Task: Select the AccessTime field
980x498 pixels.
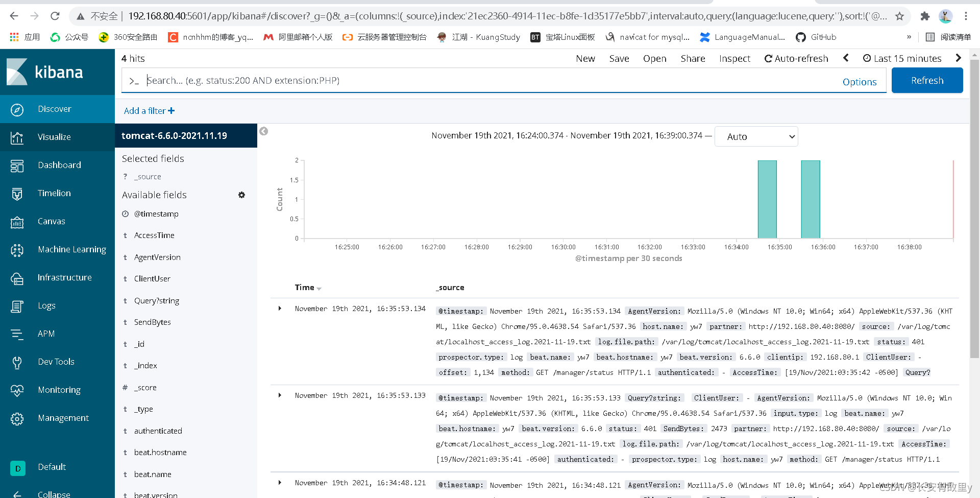Action: (x=154, y=235)
